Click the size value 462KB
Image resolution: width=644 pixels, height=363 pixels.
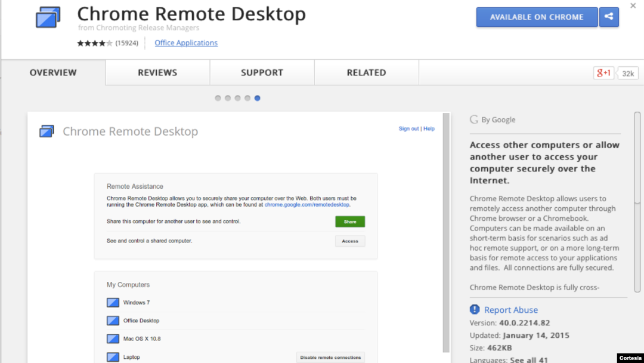pos(500,348)
